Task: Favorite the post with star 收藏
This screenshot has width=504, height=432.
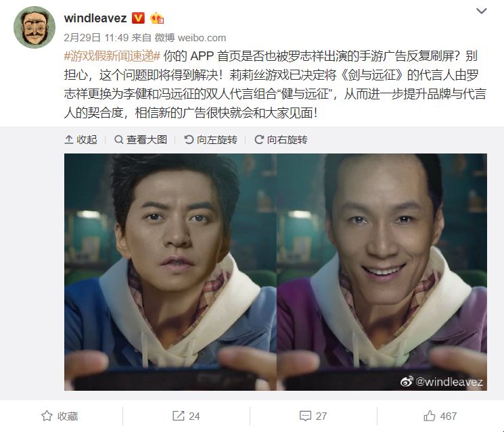Action: [x=60, y=416]
